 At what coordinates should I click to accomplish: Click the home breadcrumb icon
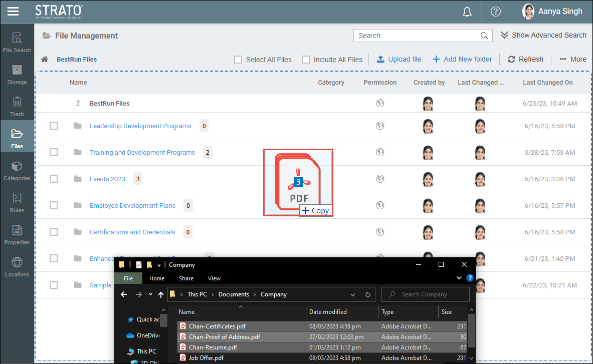(x=45, y=60)
